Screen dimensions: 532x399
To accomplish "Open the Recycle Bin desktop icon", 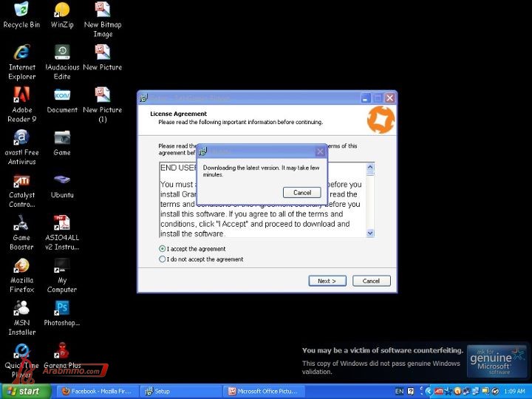I will click(x=21, y=10).
